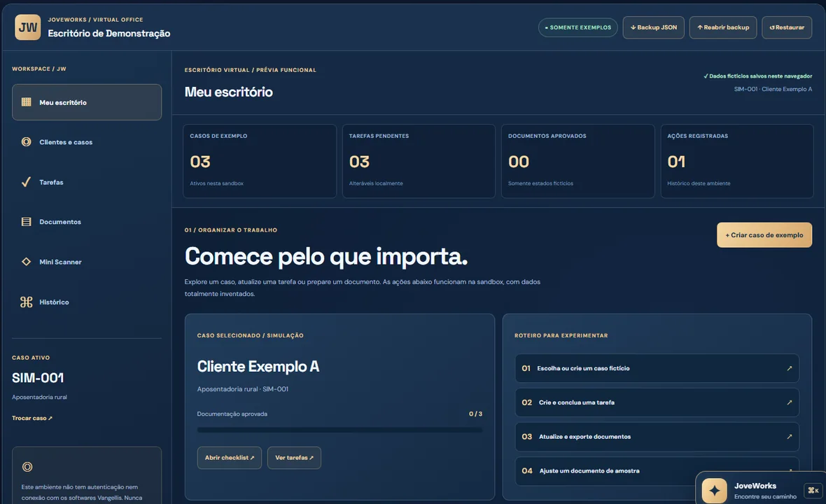Go to Clientes e casos
This screenshot has width=826, height=504.
(x=87, y=141)
